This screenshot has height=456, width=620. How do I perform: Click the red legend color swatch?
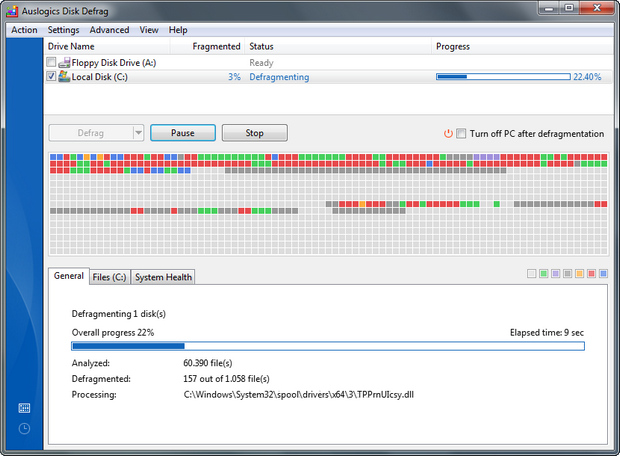[x=591, y=274]
